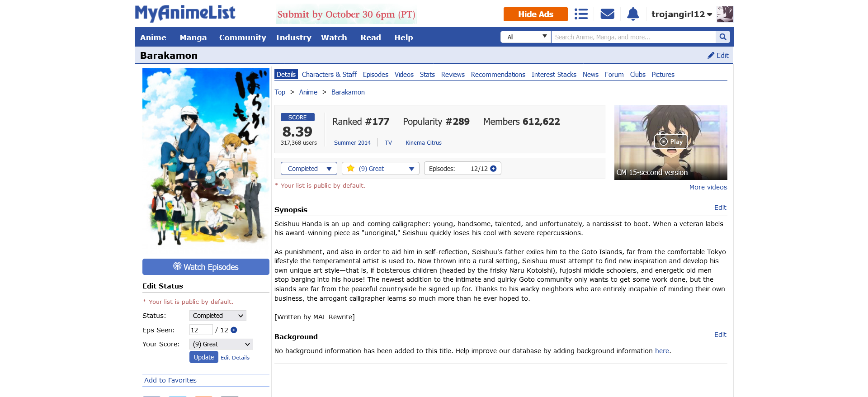Click the pencil Edit link beside Barakamon title
This screenshot has width=868, height=397.
tap(718, 55)
